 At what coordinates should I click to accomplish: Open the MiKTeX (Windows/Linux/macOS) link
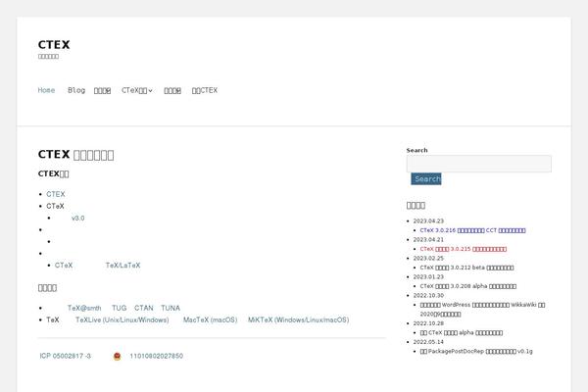point(299,320)
